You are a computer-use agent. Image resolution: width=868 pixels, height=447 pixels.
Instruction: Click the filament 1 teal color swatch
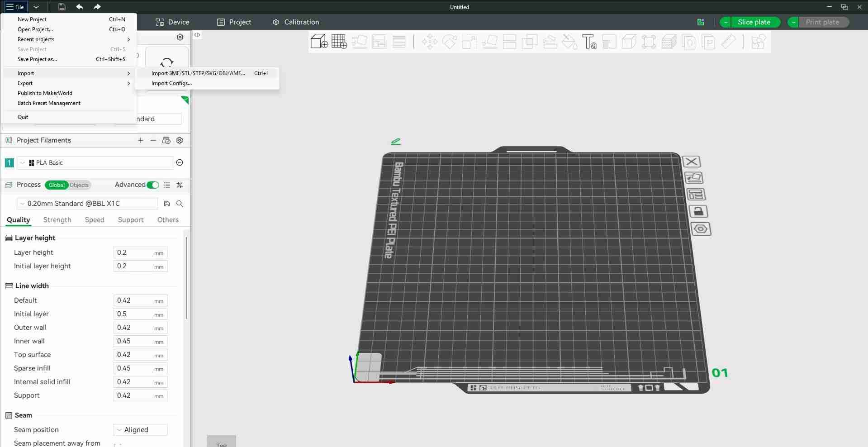pos(9,162)
